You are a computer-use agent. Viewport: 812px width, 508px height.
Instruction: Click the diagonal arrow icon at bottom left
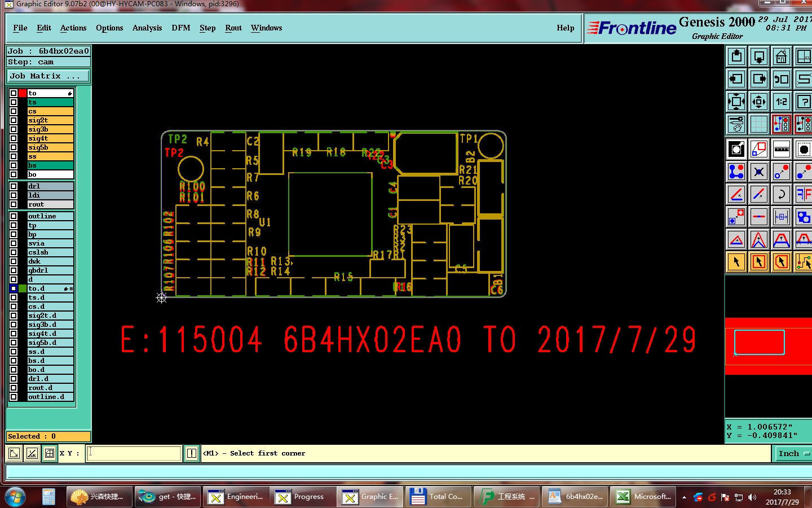(14, 453)
